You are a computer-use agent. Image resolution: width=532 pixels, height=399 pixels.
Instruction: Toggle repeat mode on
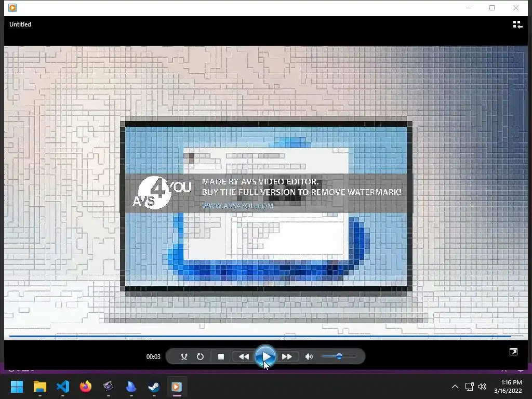tap(200, 356)
